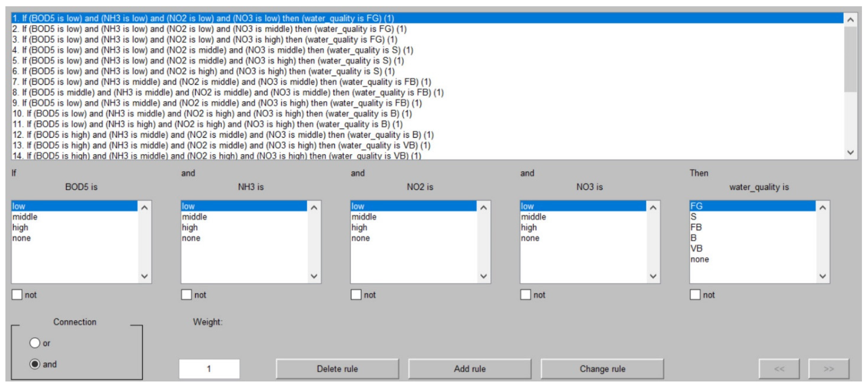The height and width of the screenshot is (386, 868).
Task: Click down arrow in water_quality listbox
Action: 823,276
